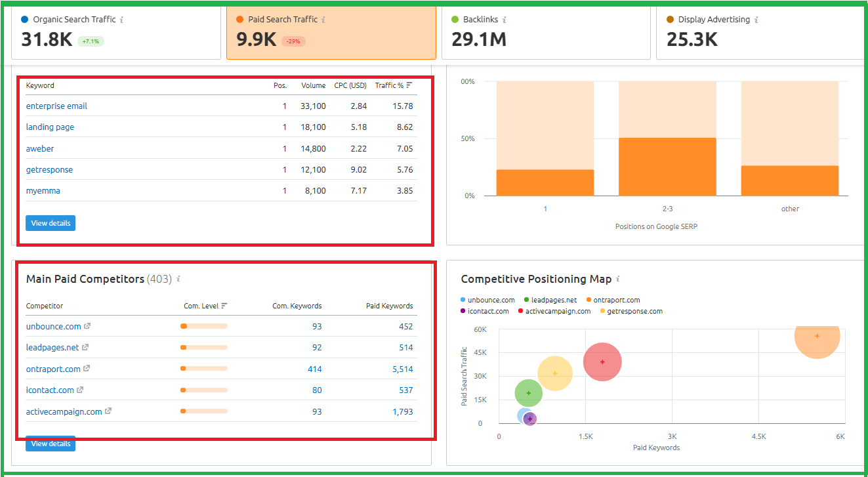Toggle getresponse.com legend item in map

pos(632,311)
